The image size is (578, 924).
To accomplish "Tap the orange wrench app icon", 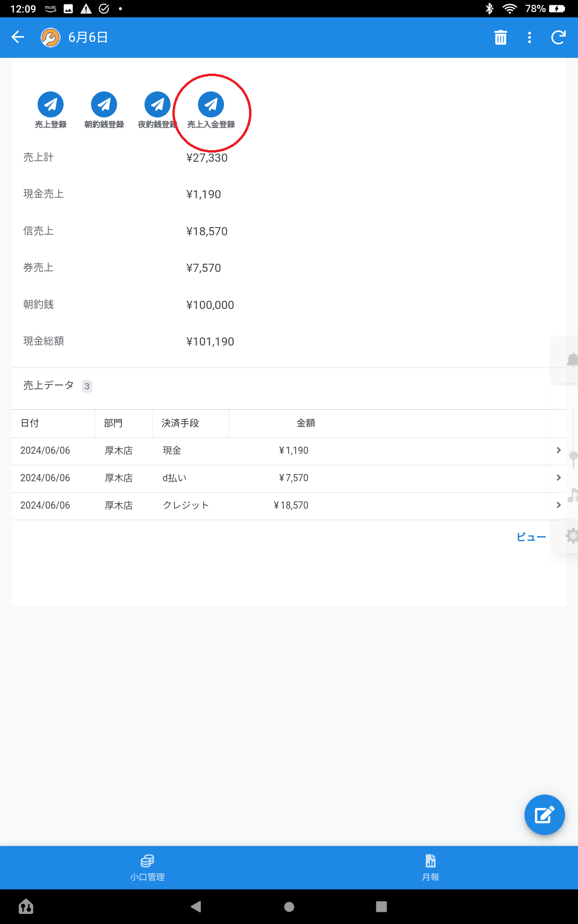I will pyautogui.click(x=51, y=38).
